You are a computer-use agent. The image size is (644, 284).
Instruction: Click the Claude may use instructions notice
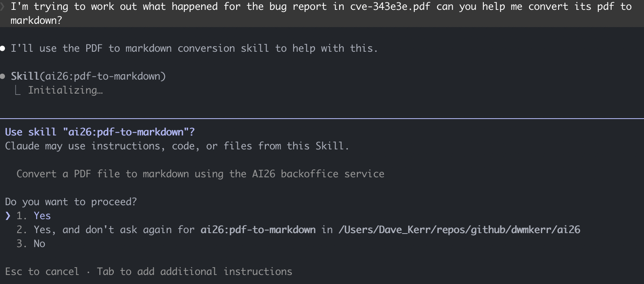pos(177,146)
